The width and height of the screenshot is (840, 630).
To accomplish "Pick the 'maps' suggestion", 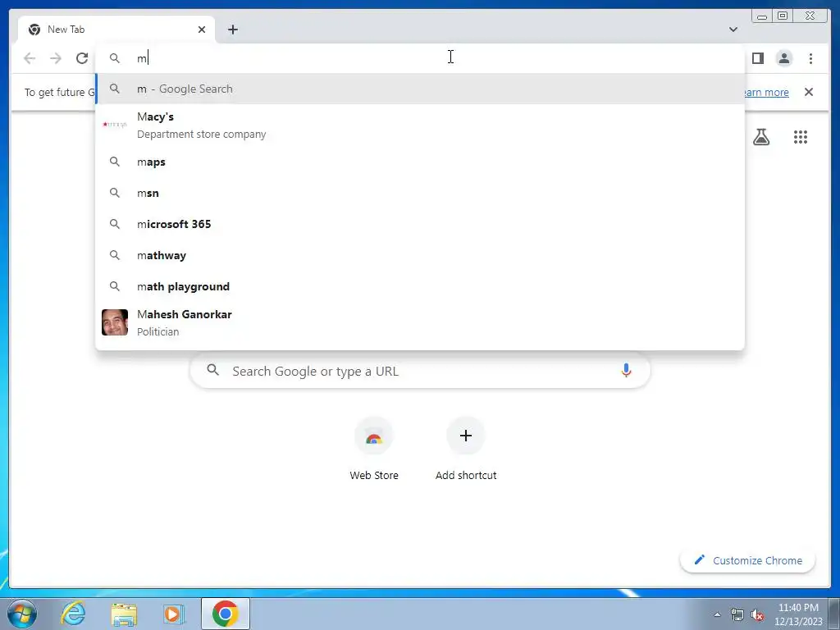I will click(x=420, y=162).
